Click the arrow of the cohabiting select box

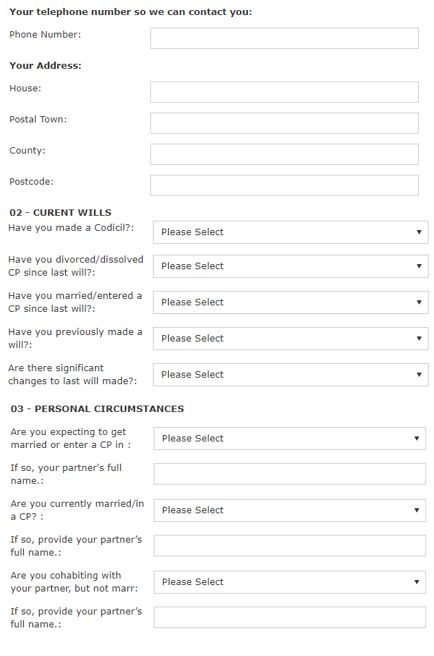416,582
